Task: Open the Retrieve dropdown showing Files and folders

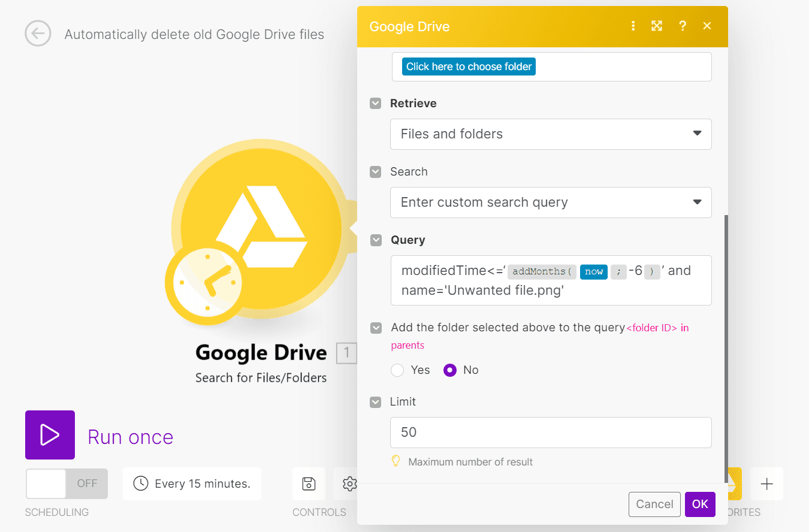Action: (x=550, y=134)
